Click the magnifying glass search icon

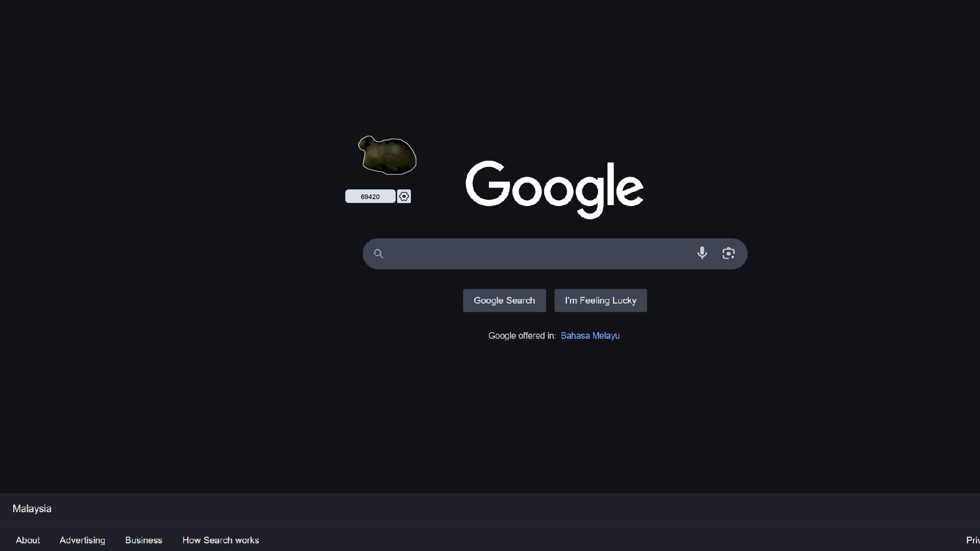pyautogui.click(x=378, y=253)
